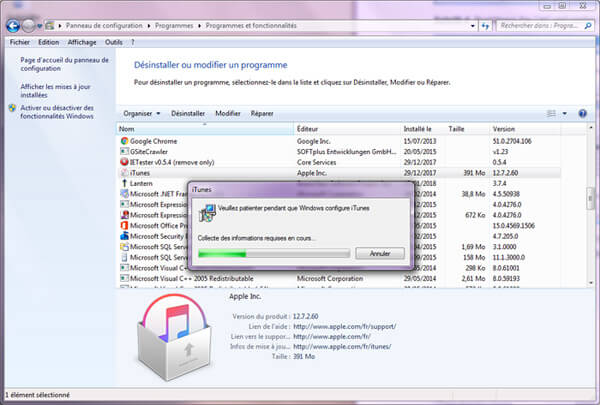Sort by the Éditeur column header
600x405 pixels.
346,129
